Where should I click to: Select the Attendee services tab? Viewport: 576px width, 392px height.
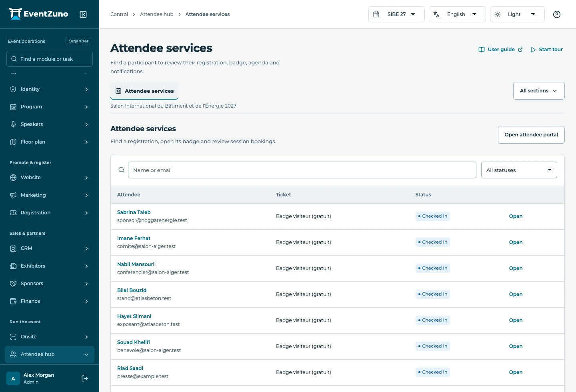click(x=144, y=91)
